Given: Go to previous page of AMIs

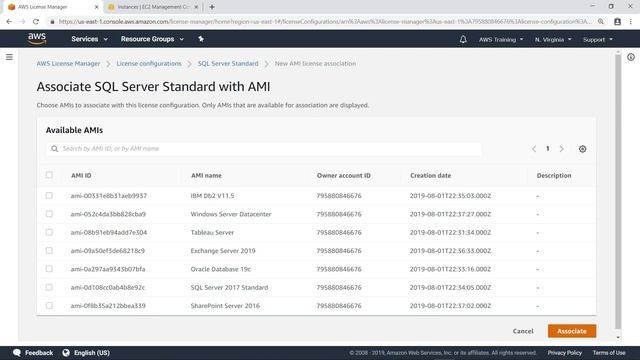Looking at the screenshot, I should click(x=534, y=149).
